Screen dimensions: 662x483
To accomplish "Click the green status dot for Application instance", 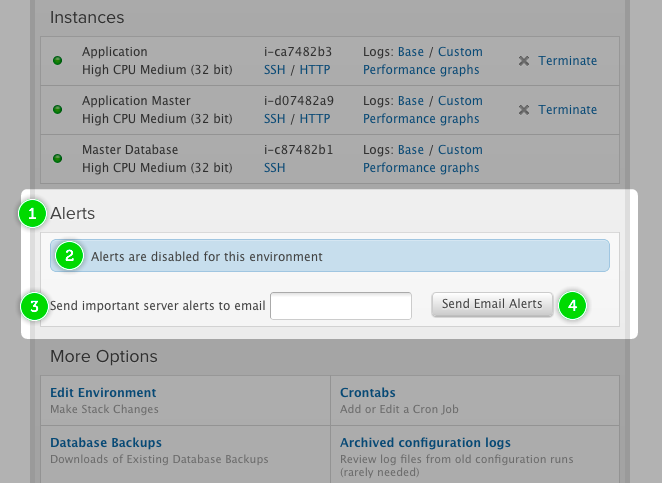I will (x=58, y=61).
